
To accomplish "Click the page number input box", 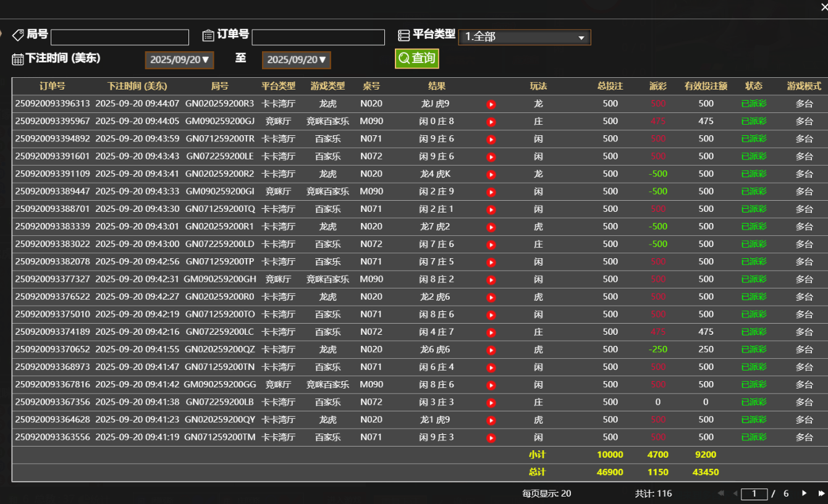I will [x=755, y=493].
